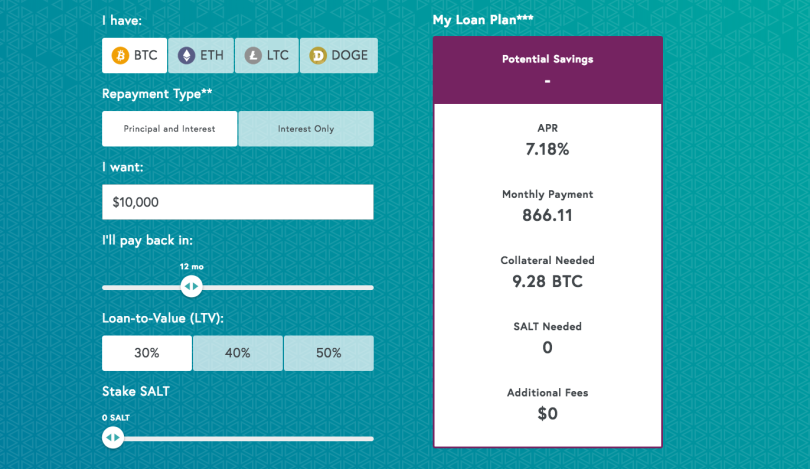Click the Potential Savings purple header

click(548, 70)
